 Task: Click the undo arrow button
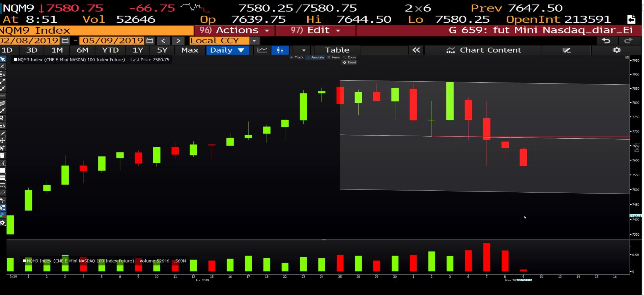pyautogui.click(x=606, y=41)
